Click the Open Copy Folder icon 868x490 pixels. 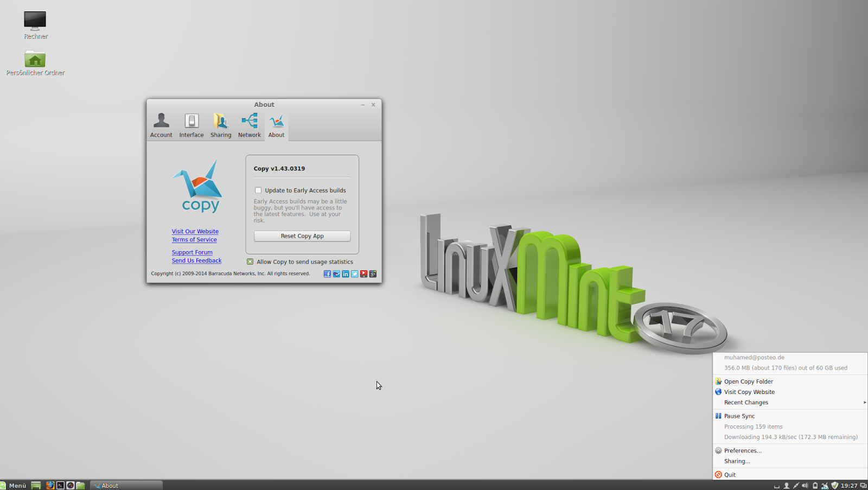point(718,381)
